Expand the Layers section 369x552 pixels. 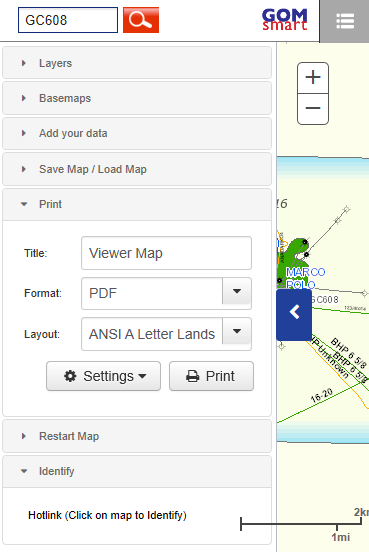pyautogui.click(x=137, y=63)
